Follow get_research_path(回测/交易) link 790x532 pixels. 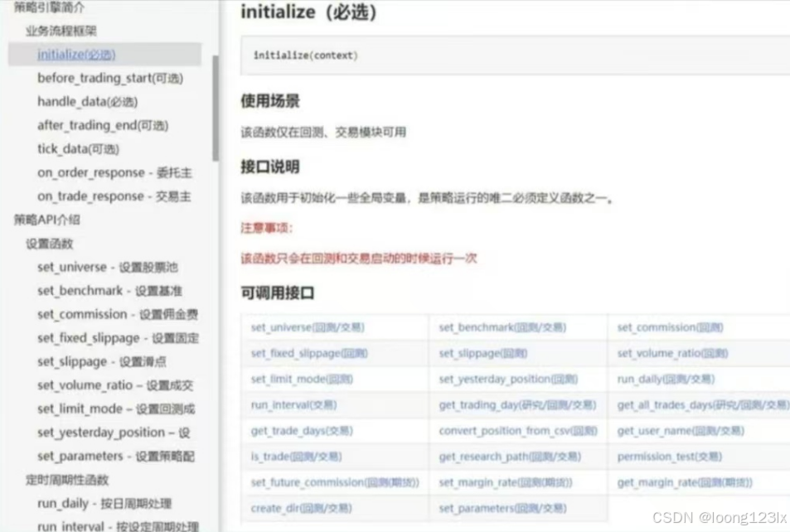(x=510, y=457)
